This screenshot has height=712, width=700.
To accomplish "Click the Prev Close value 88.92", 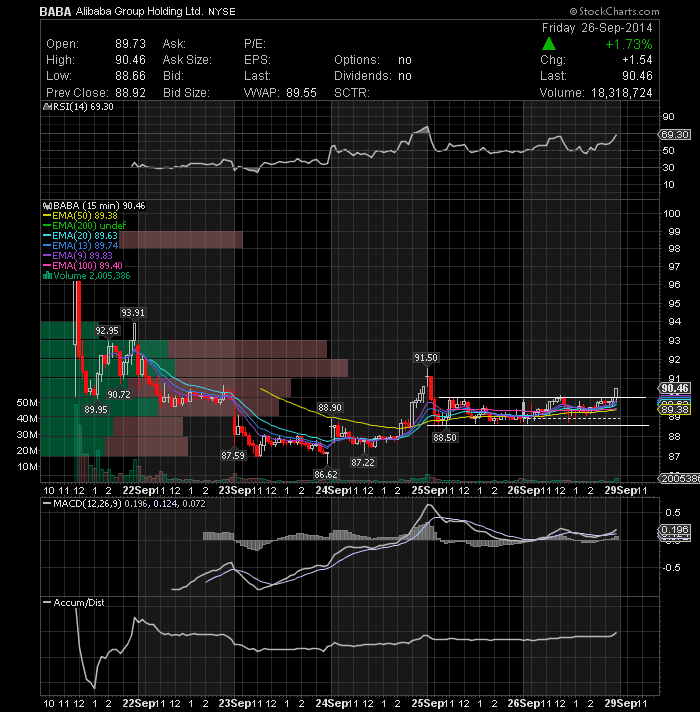I will [x=130, y=93].
